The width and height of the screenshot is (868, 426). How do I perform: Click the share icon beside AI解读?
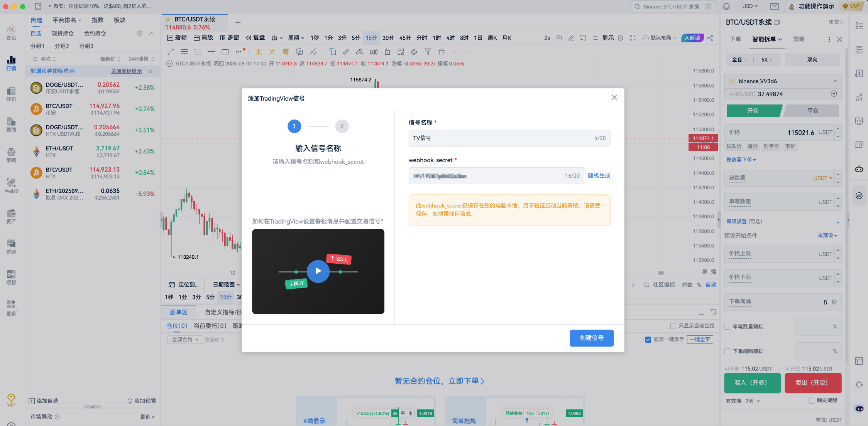click(710, 38)
